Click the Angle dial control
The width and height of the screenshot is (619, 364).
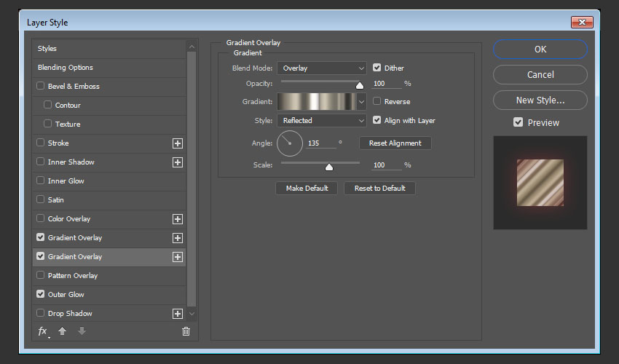click(290, 143)
